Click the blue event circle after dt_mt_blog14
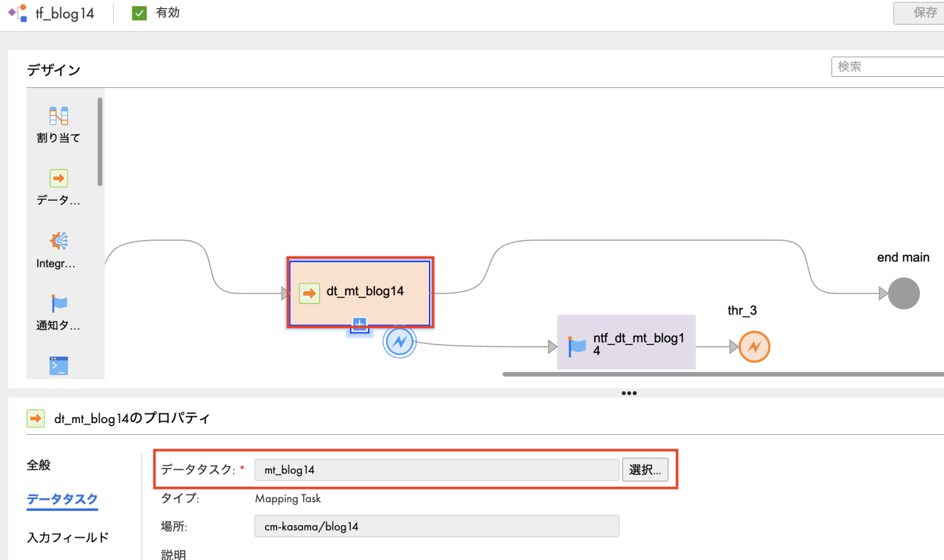 tap(399, 341)
